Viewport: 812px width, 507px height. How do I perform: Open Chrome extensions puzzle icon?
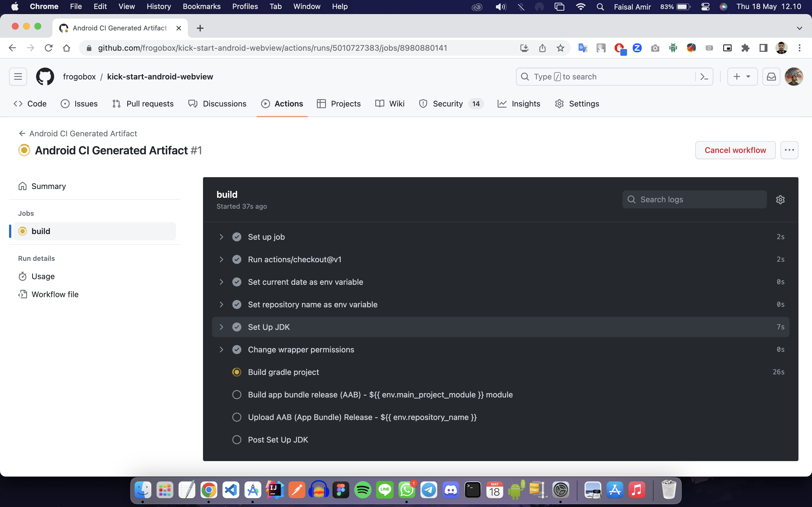(x=745, y=48)
